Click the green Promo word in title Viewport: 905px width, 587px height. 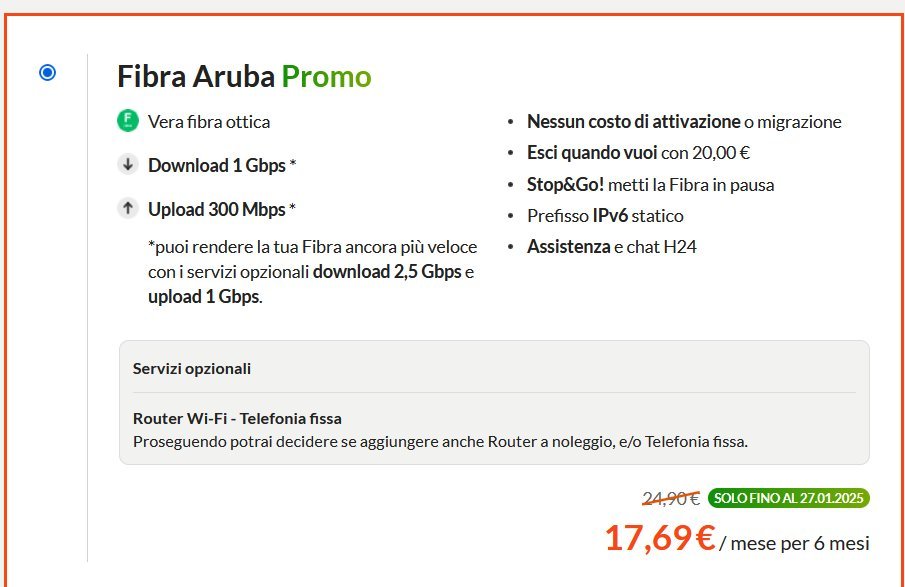pyautogui.click(x=326, y=76)
